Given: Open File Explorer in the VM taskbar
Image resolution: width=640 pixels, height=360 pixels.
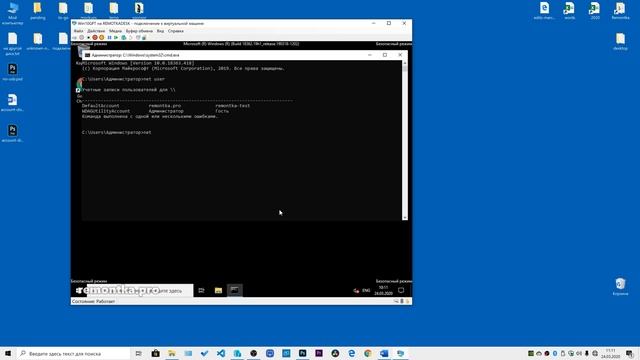Looking at the screenshot, I should coord(218,291).
